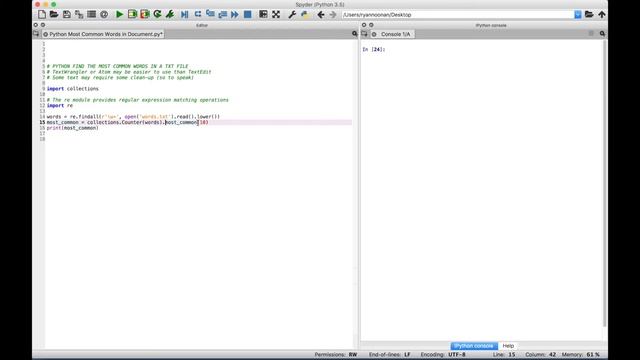Switch to the IPython console bottom tab
The height and width of the screenshot is (360, 640).
pyautogui.click(x=474, y=346)
